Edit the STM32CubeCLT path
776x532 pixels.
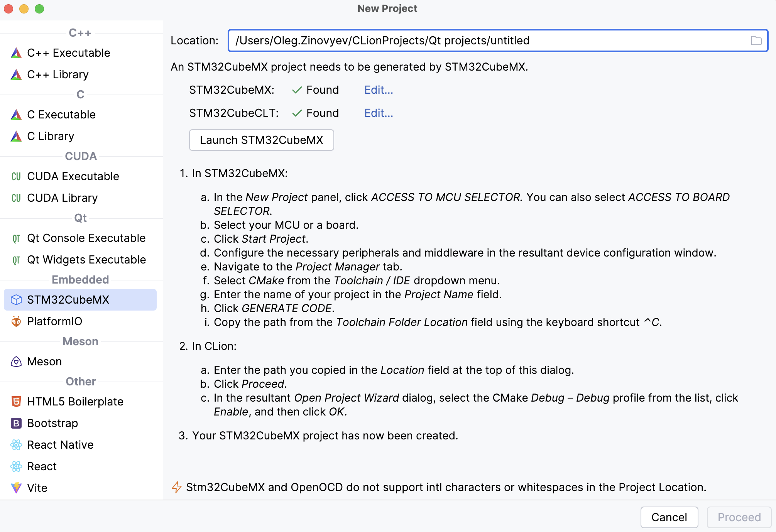click(378, 113)
